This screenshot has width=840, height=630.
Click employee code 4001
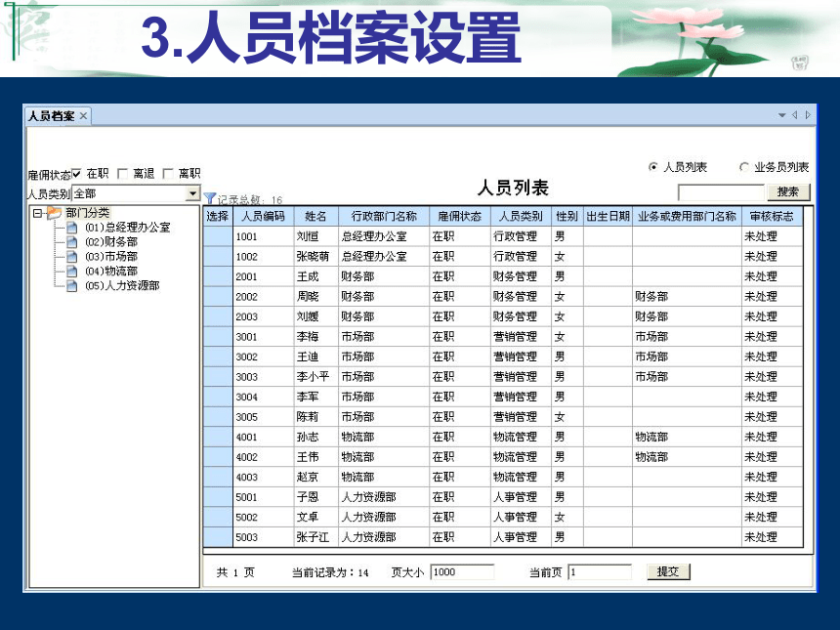246,438
